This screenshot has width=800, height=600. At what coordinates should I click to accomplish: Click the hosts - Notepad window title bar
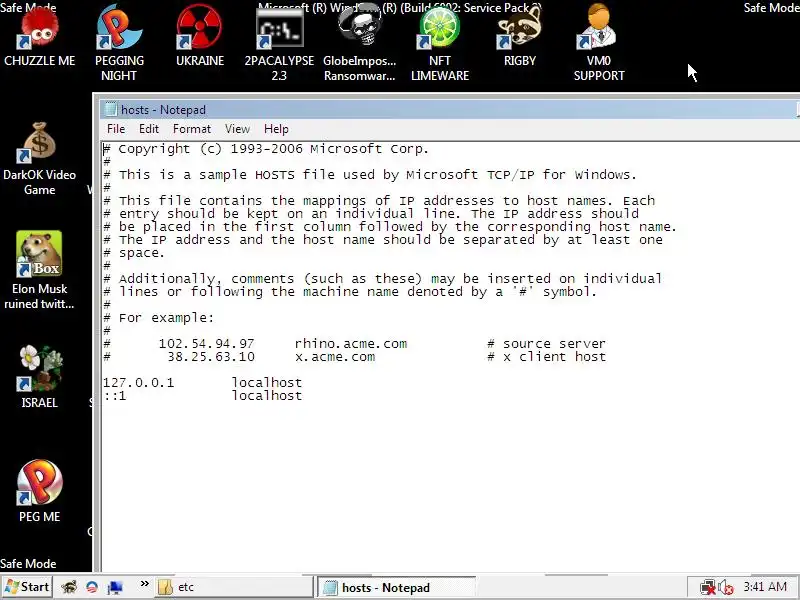pos(449,110)
